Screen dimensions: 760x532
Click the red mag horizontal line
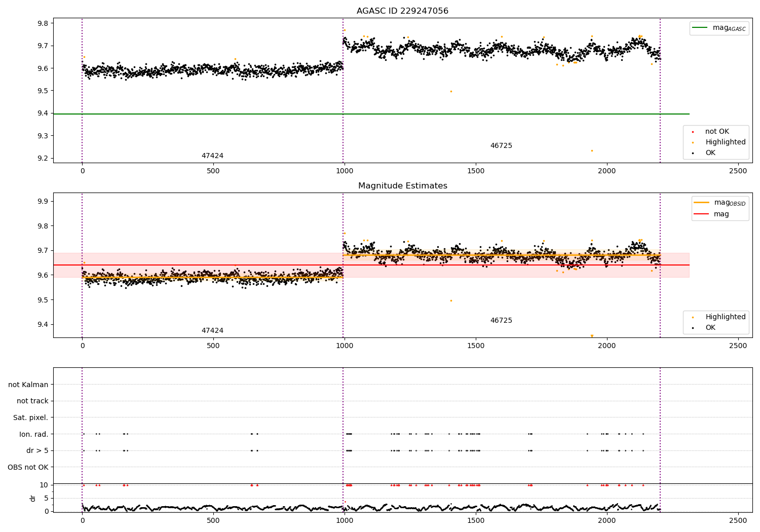pos(371,265)
